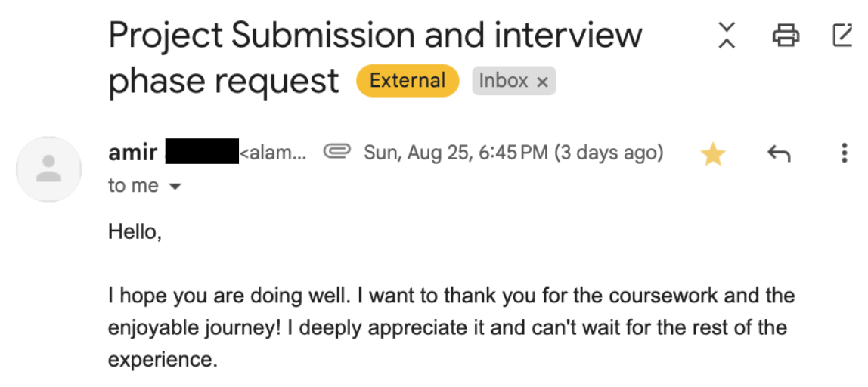Open the three-dot More options menu

pyautogui.click(x=845, y=153)
